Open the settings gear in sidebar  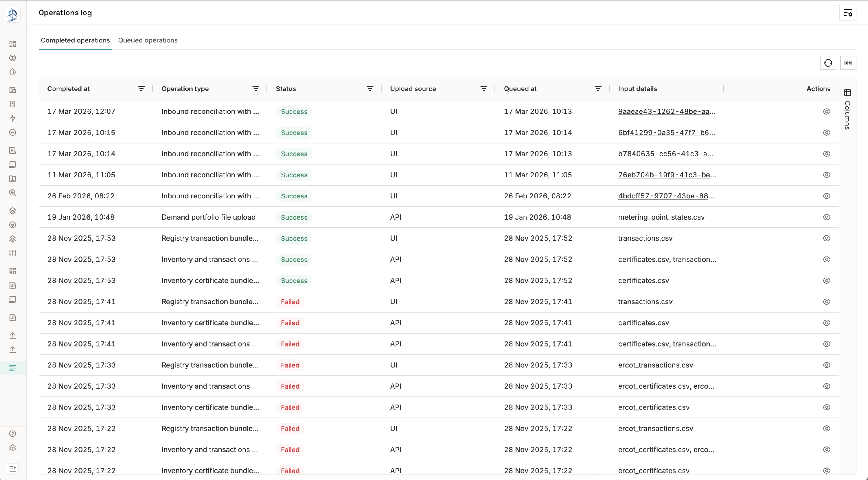coord(12,448)
